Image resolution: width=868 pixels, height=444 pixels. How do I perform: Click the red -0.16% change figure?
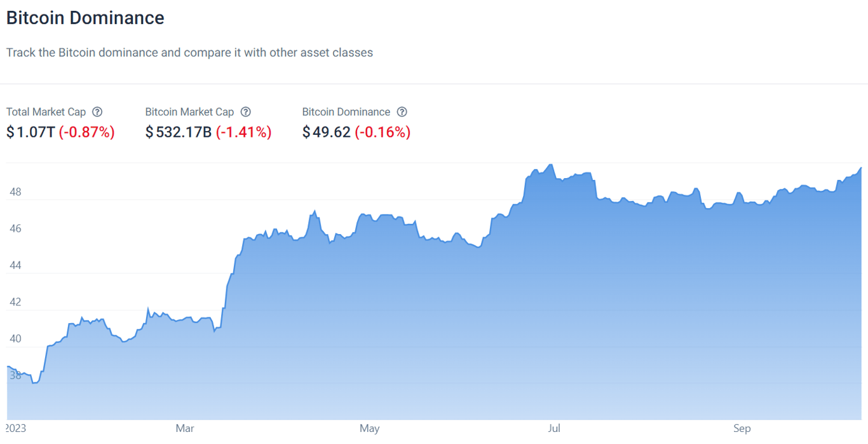click(383, 132)
